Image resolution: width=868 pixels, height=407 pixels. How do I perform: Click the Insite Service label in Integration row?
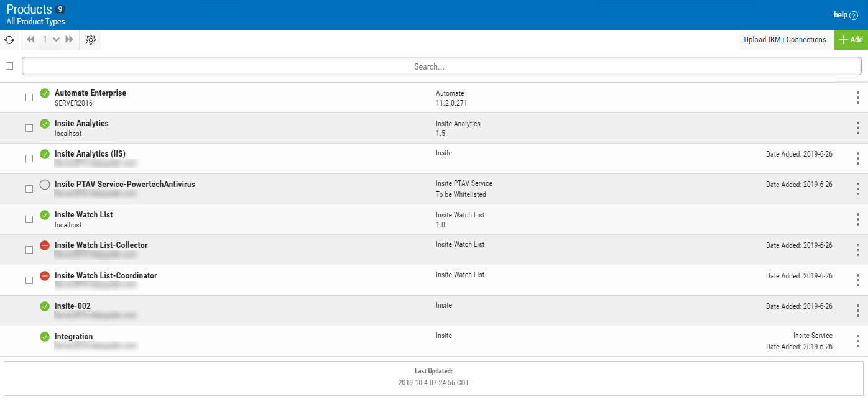pos(813,336)
